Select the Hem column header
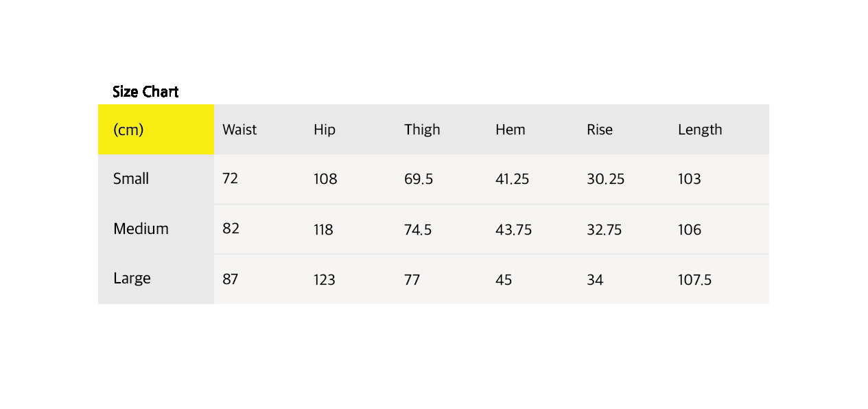The image size is (868, 409). tap(511, 130)
